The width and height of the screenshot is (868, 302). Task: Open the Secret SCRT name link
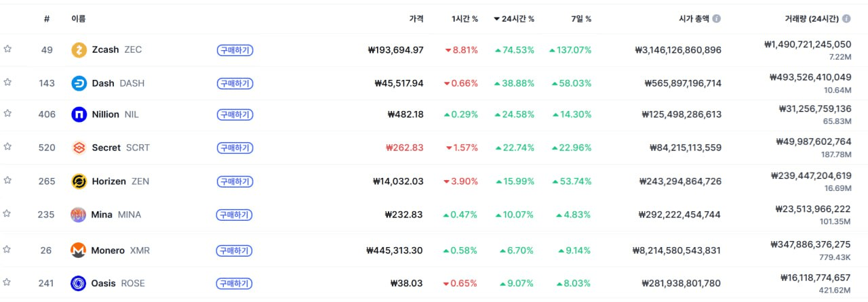[106, 148]
